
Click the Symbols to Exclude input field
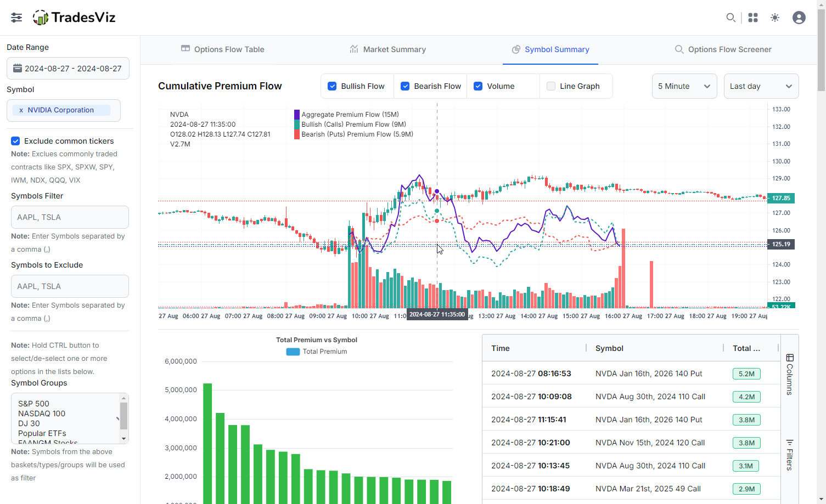pyautogui.click(x=70, y=286)
